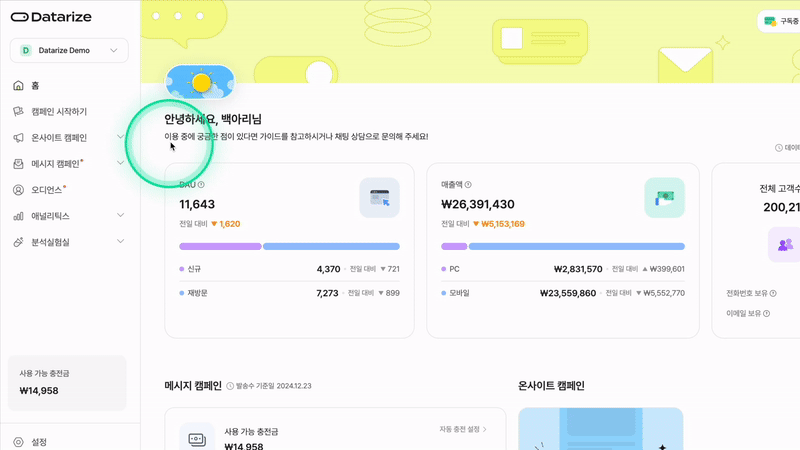Click the revenue money icon
Viewport: 800px width, 450px height.
[664, 198]
